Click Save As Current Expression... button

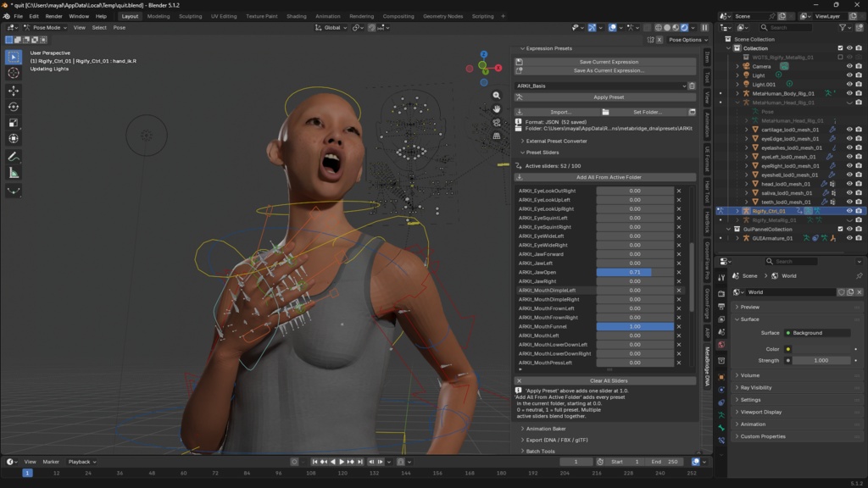(605, 71)
